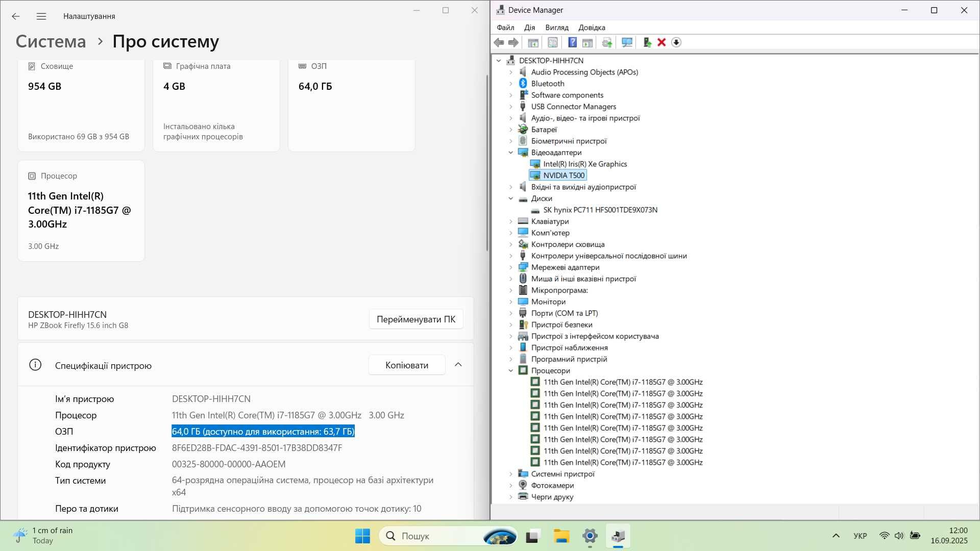Click the Forward arrow in Device Manager toolbar
The height and width of the screenshot is (551, 980).
click(513, 43)
